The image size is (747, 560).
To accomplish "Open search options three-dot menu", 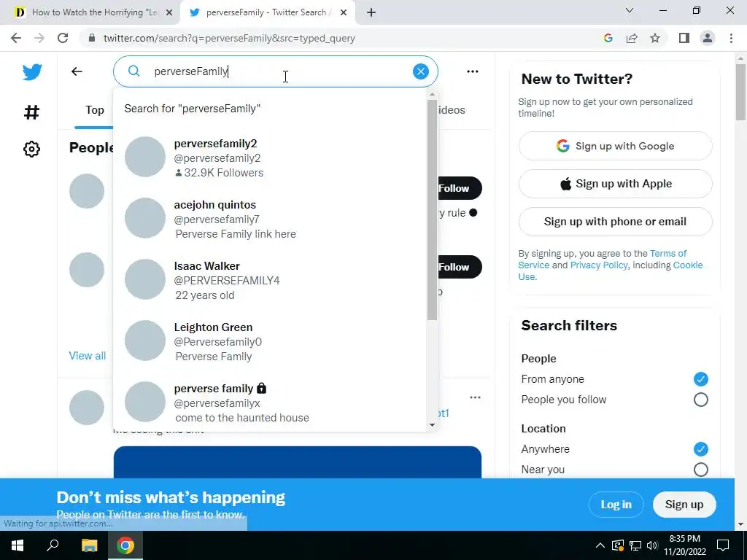I will point(473,71).
